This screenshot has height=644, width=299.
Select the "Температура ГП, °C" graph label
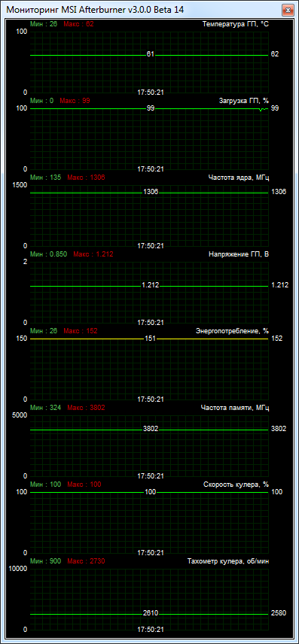(x=236, y=24)
